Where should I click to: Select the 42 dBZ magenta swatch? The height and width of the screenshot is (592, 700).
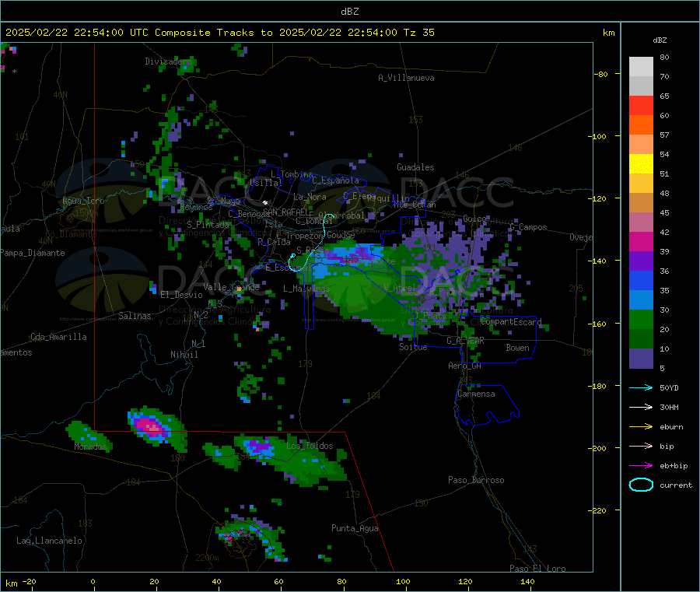coord(641,241)
